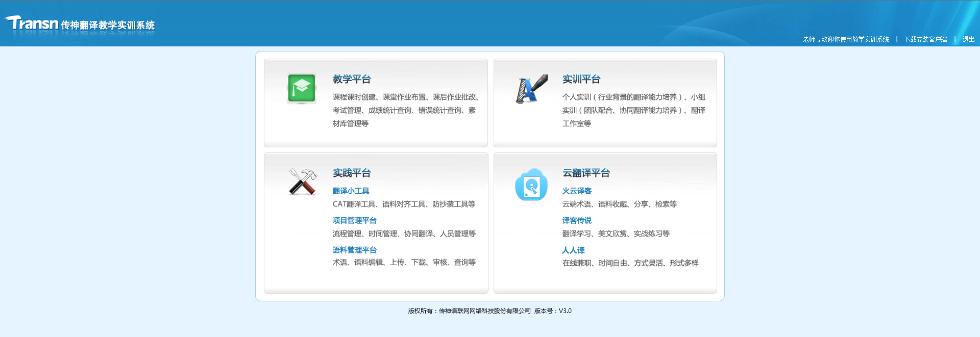Select the 云翻译平台 title

pos(586,173)
